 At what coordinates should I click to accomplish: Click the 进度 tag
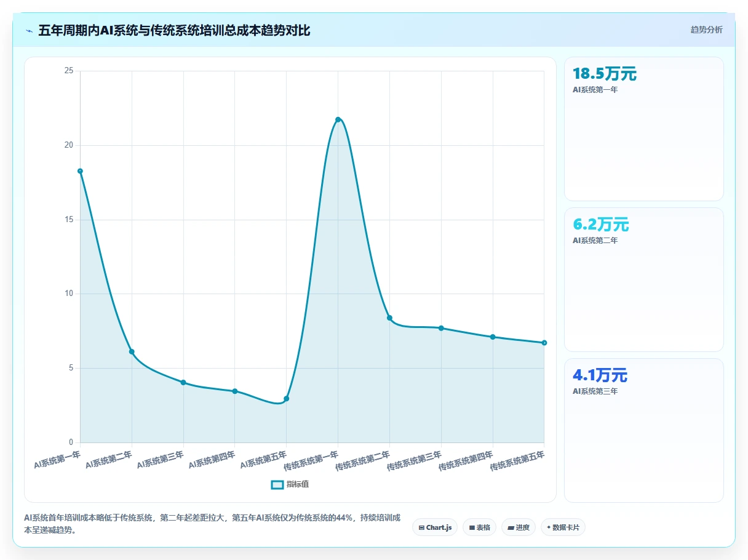pos(519,527)
